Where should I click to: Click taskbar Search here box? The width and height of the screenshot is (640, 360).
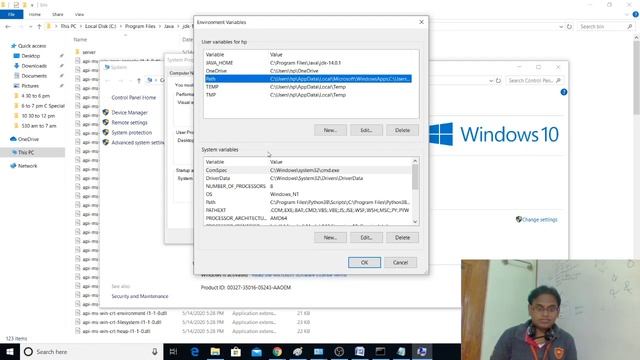click(x=91, y=351)
